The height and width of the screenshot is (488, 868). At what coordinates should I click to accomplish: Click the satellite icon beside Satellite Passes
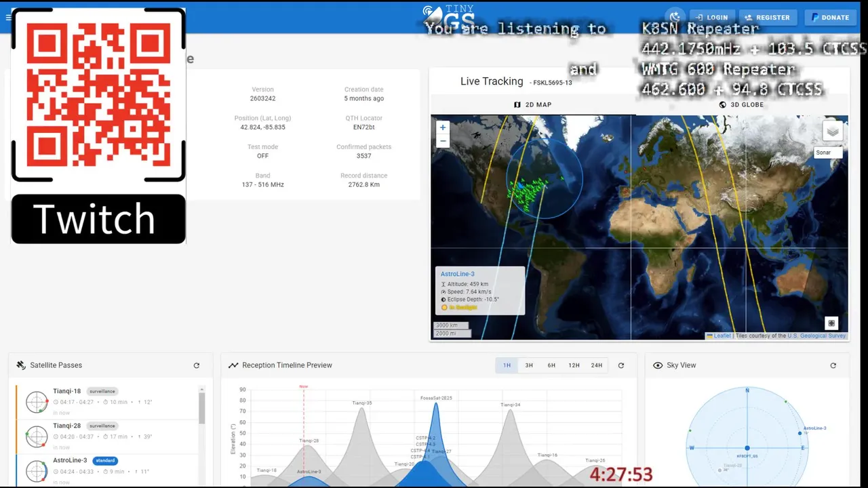tap(21, 365)
